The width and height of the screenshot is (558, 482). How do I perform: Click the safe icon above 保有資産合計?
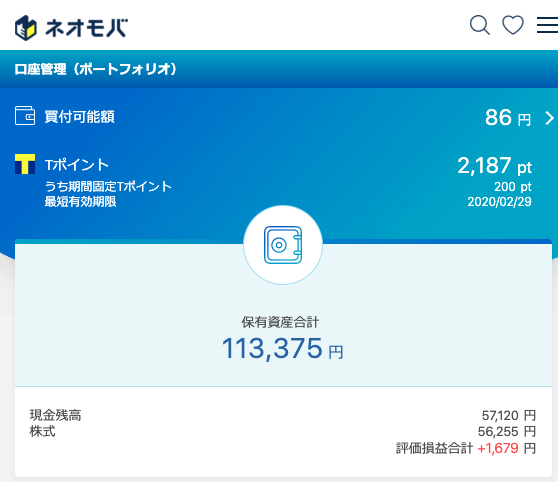pyautogui.click(x=283, y=245)
